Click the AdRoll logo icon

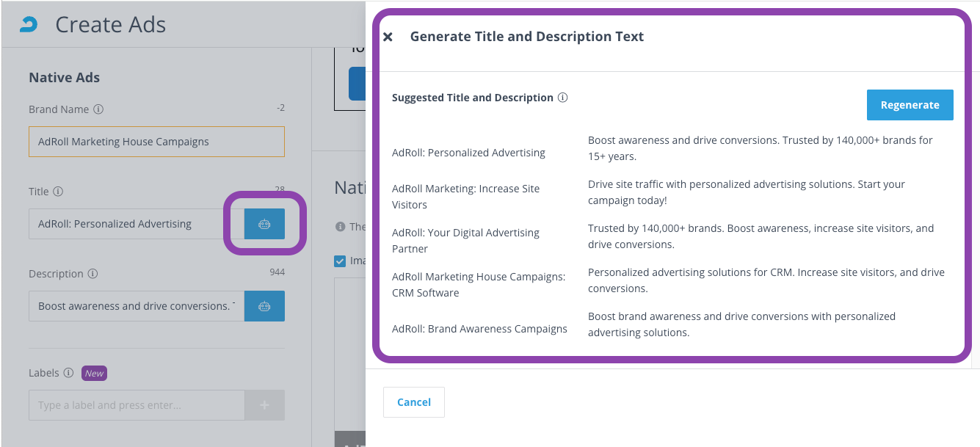point(29,25)
